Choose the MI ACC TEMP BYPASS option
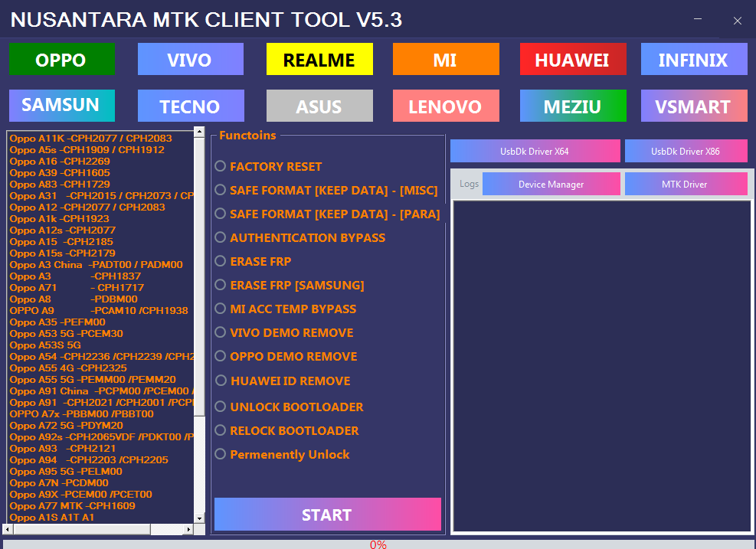The width and height of the screenshot is (756, 549). click(x=221, y=309)
